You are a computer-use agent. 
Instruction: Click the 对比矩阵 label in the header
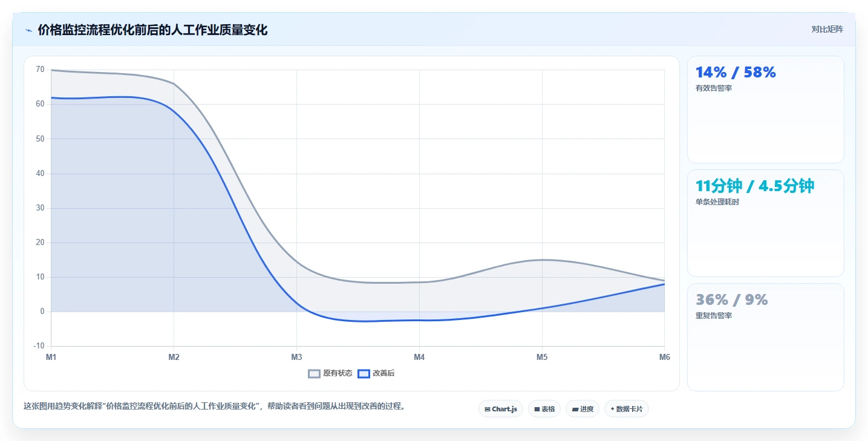point(827,29)
